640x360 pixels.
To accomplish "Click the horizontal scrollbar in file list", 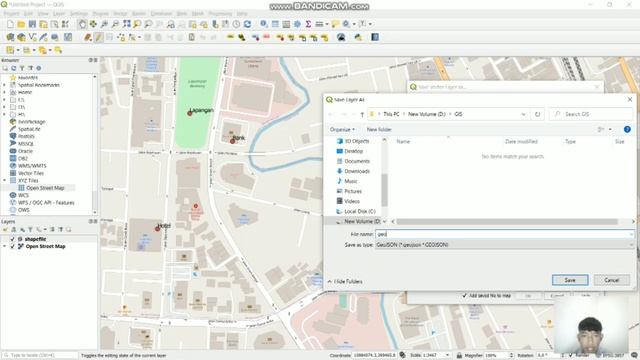I will [507, 222].
